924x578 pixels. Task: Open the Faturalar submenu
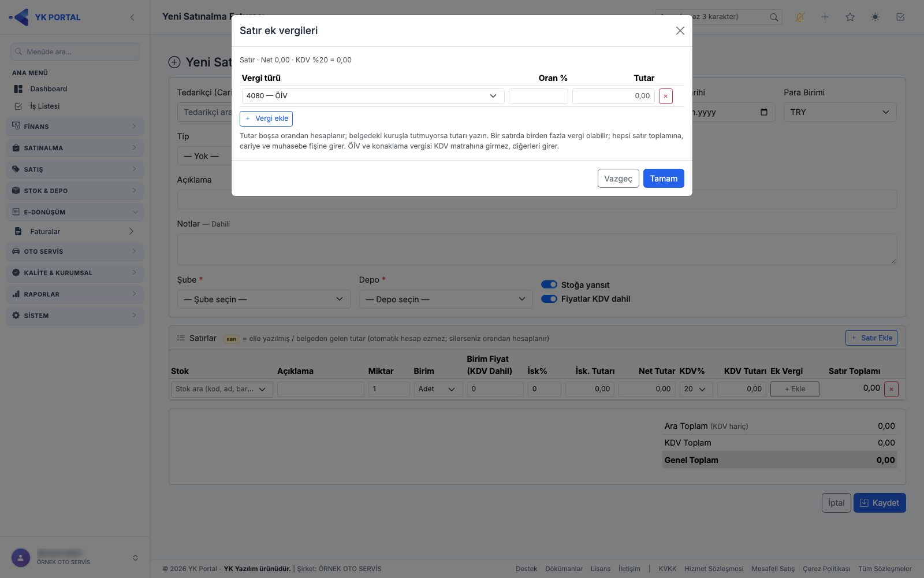(75, 232)
